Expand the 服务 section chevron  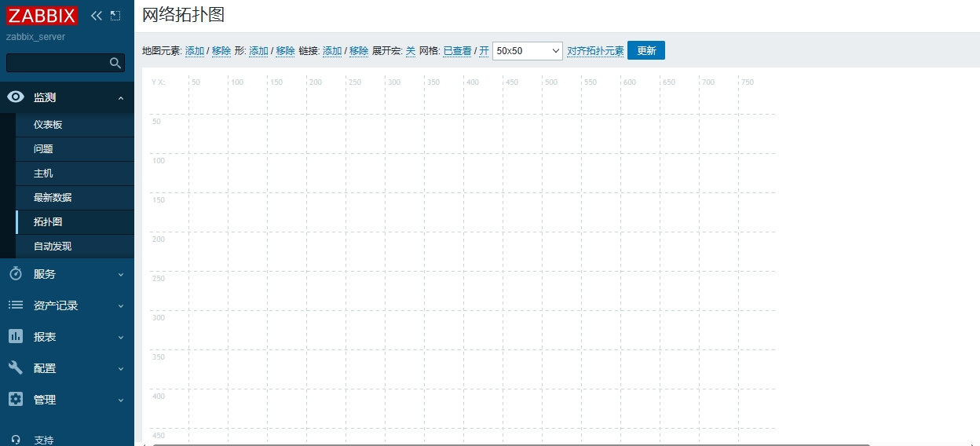point(121,275)
